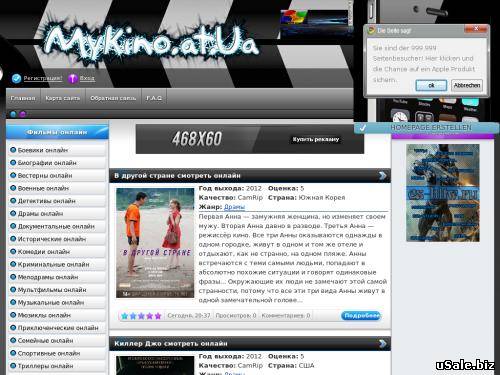
Task: Click the Подробнее button for В другой стране
Action: click(x=361, y=315)
